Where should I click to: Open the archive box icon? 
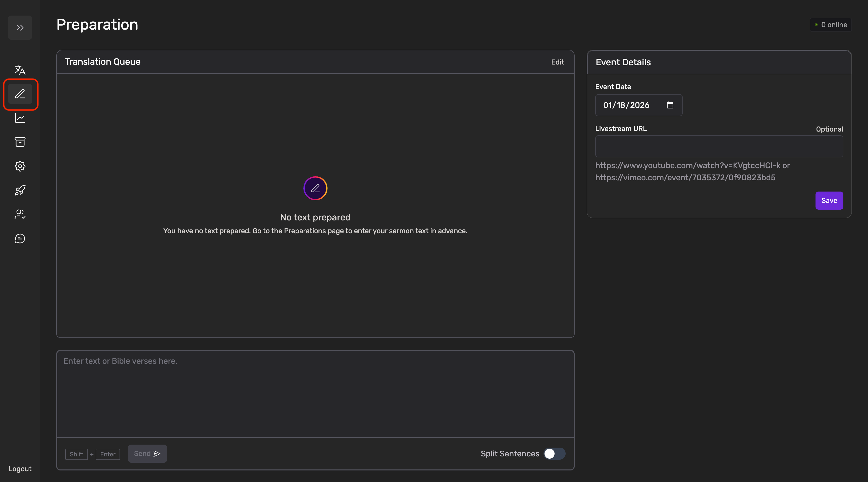pyautogui.click(x=20, y=142)
